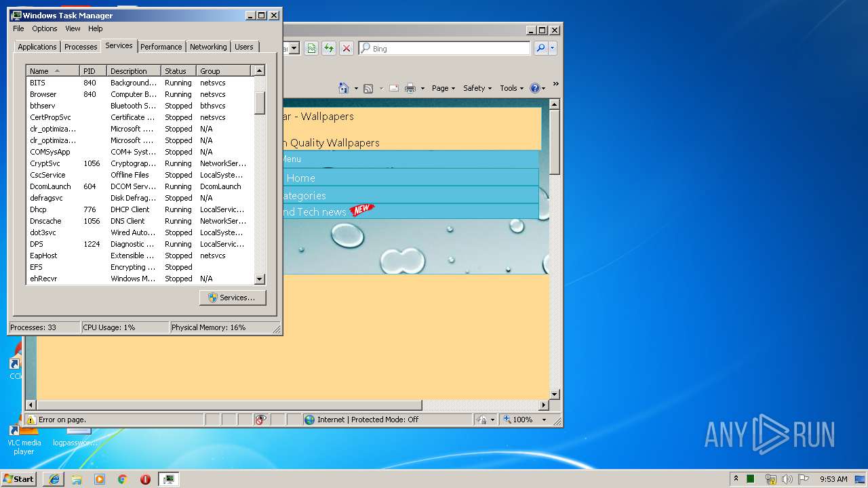Open the Help menu in Task Manager
Screen dimensions: 868x488
pyautogui.click(x=96, y=28)
